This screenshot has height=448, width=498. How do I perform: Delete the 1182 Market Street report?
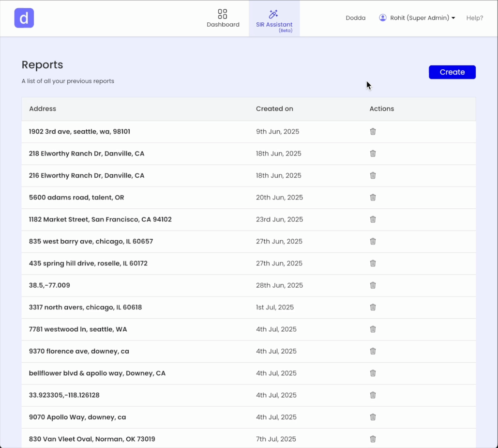[x=373, y=219]
